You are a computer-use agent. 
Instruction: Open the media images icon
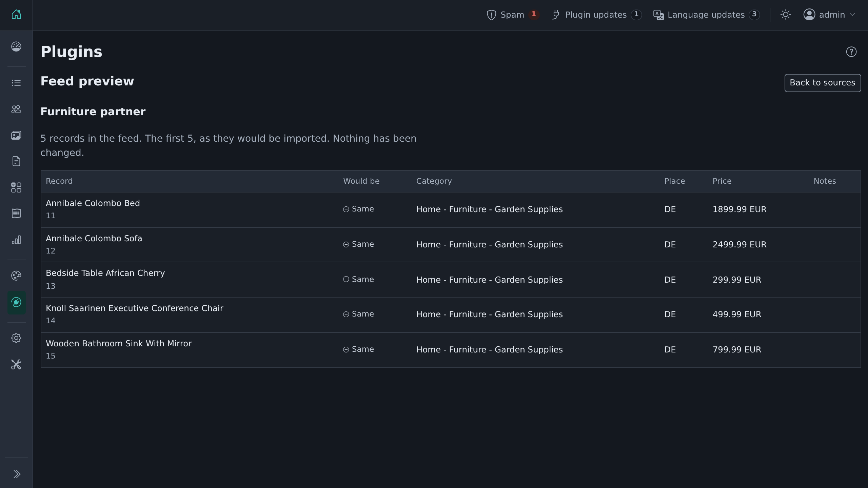click(x=16, y=135)
